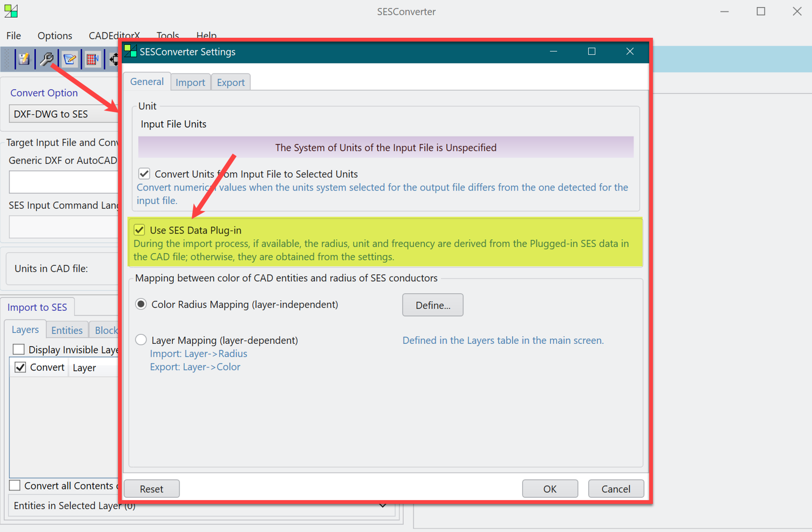Maximize the SESConverter Settings dialog
Viewport: 812px width, 532px height.
[x=591, y=52]
